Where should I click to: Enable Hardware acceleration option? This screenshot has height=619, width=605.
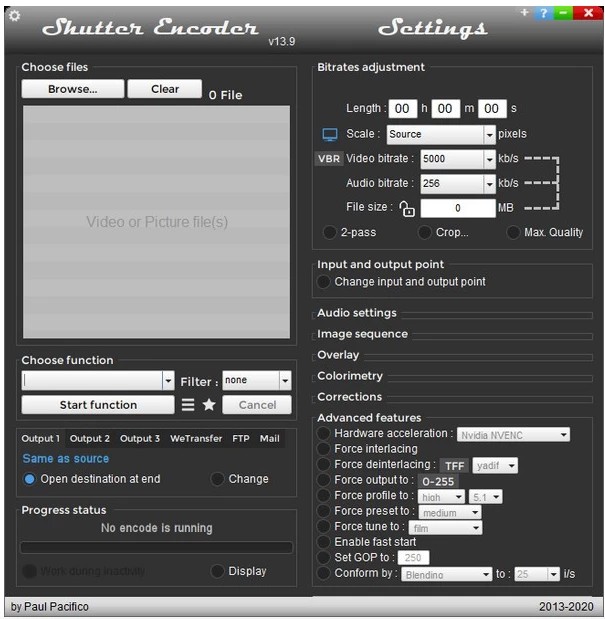[324, 434]
